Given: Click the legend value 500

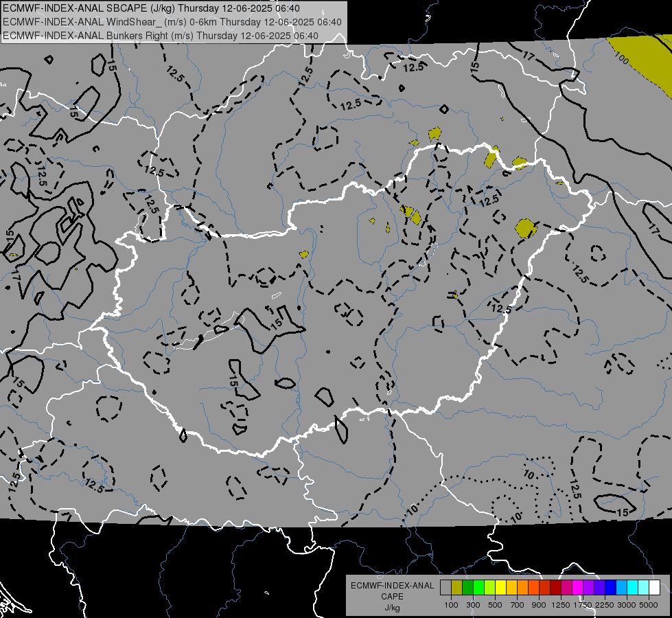Looking at the screenshot, I should click(495, 605).
